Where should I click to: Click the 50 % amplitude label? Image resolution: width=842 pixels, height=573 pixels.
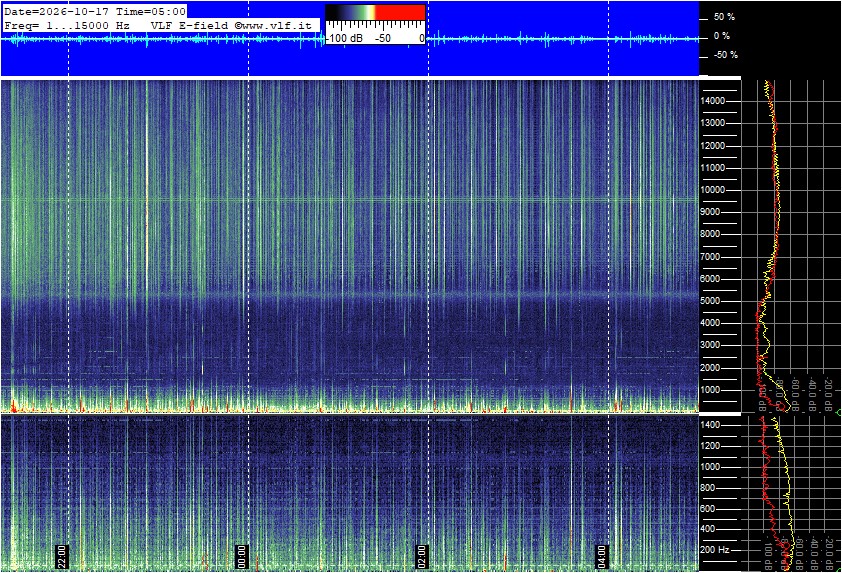click(724, 17)
